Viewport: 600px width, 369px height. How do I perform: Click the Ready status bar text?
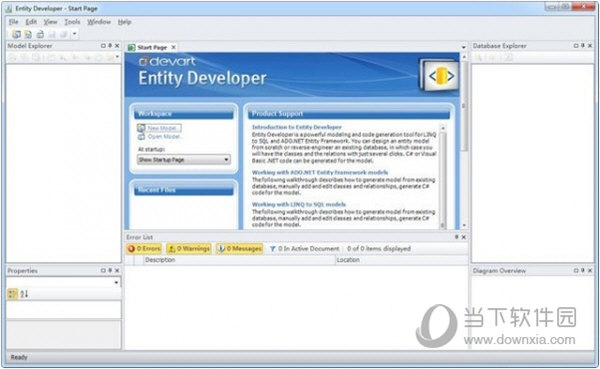point(19,357)
